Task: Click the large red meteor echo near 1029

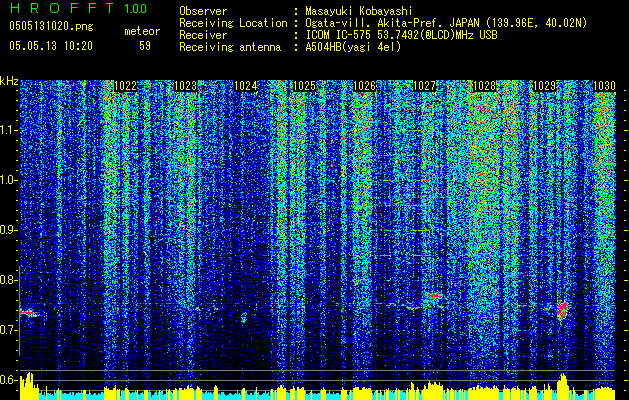Action: 562,310
